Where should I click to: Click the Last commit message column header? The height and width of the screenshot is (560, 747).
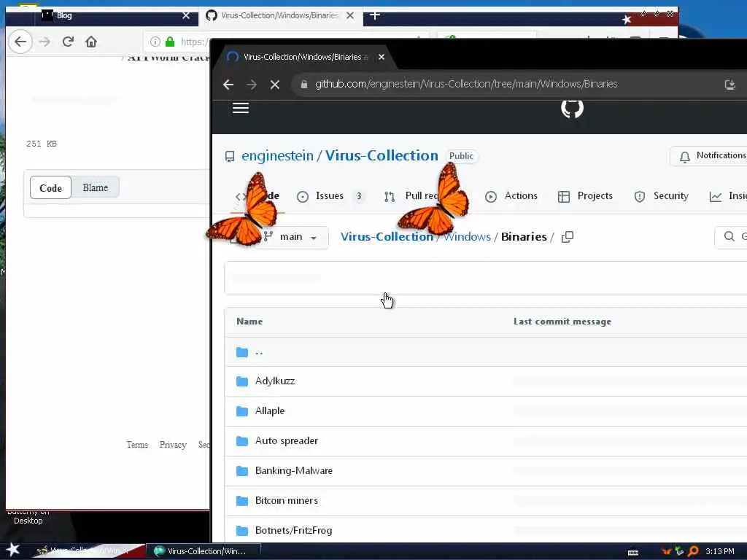pos(562,322)
